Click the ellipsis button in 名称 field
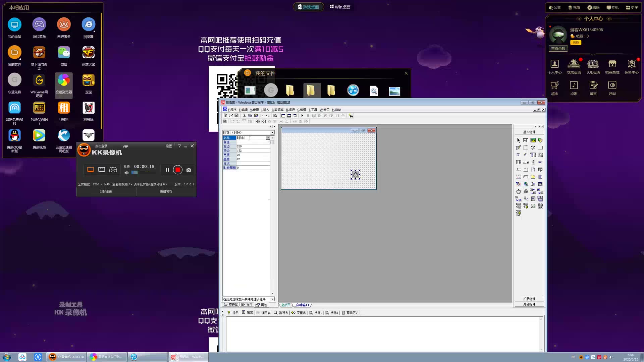 pos(268,138)
